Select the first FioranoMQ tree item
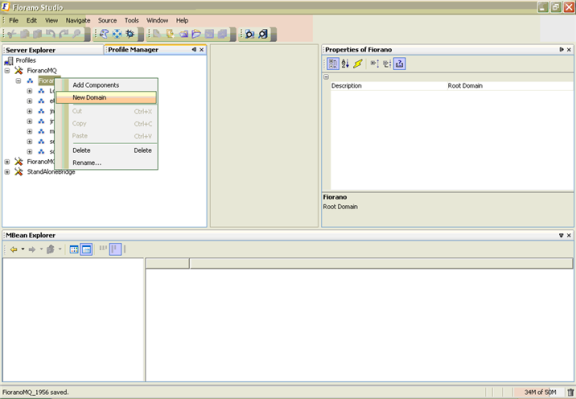 click(x=42, y=71)
